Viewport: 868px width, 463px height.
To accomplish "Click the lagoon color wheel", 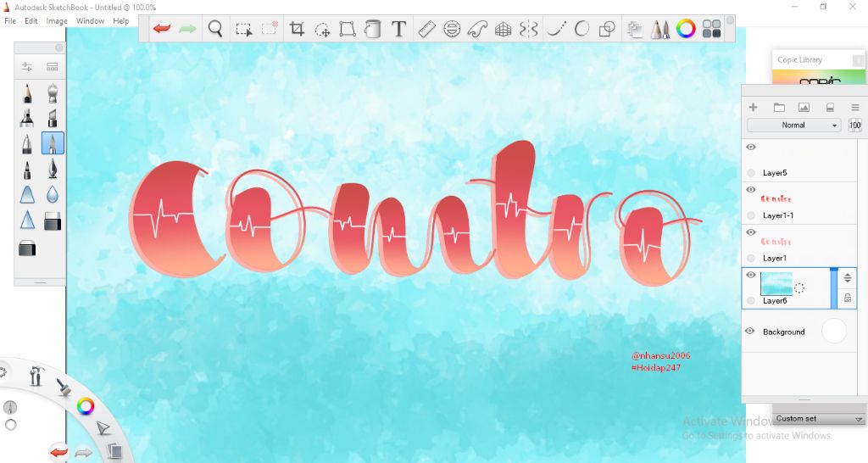I will click(86, 406).
